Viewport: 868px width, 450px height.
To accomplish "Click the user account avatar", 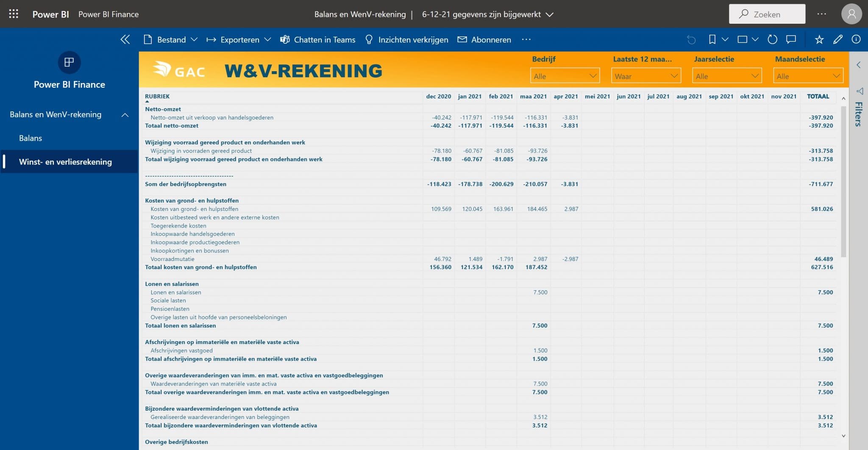I will pyautogui.click(x=851, y=14).
